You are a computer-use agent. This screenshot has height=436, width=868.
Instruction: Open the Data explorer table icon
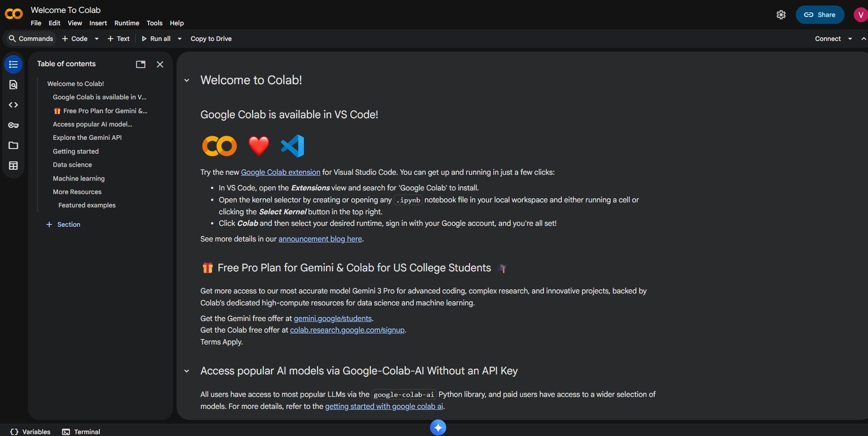pyautogui.click(x=13, y=166)
